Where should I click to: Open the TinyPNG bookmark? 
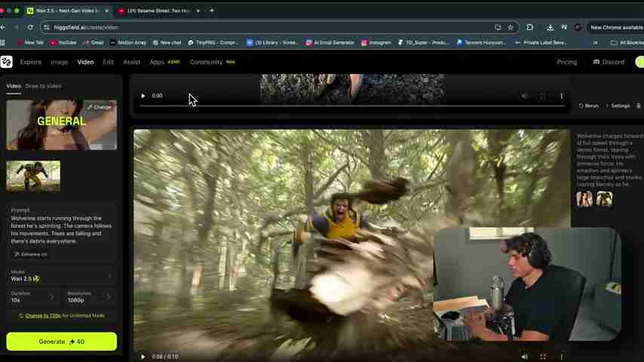[213, 42]
